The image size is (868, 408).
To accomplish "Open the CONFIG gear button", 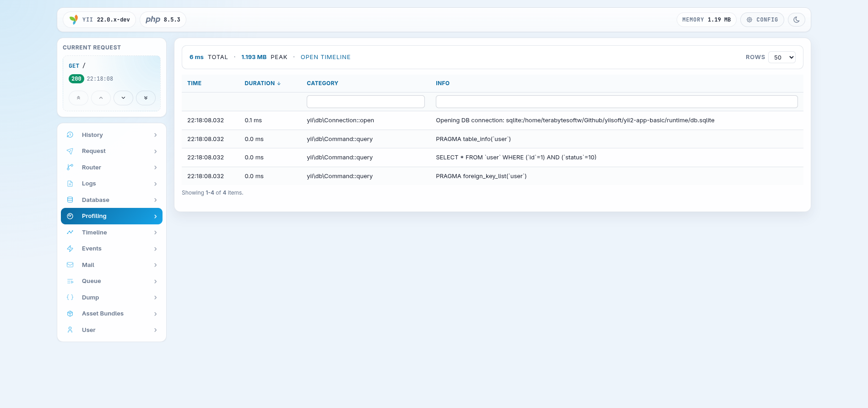I will pos(762,20).
